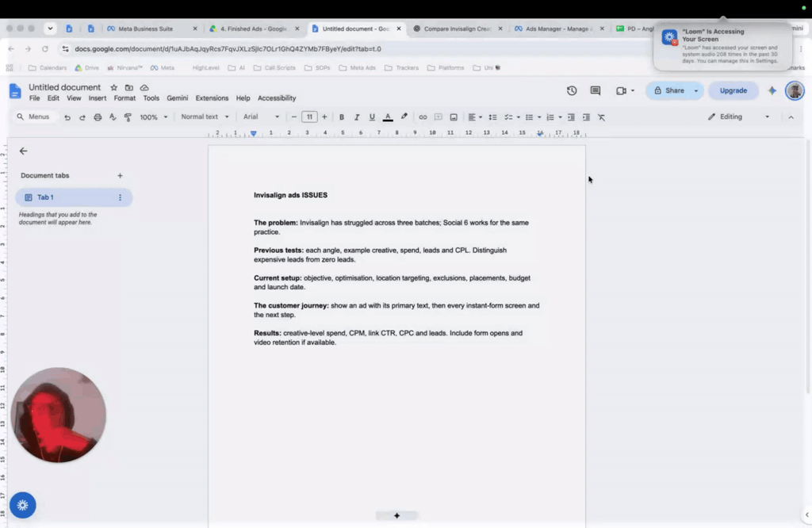Collapse the toolbar with chevron

point(791,117)
